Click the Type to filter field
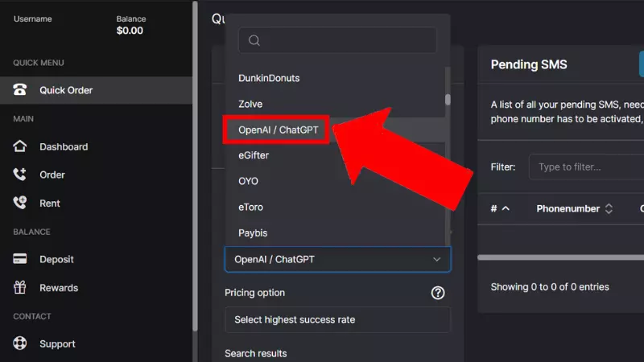This screenshot has width=644, height=362. click(587, 167)
